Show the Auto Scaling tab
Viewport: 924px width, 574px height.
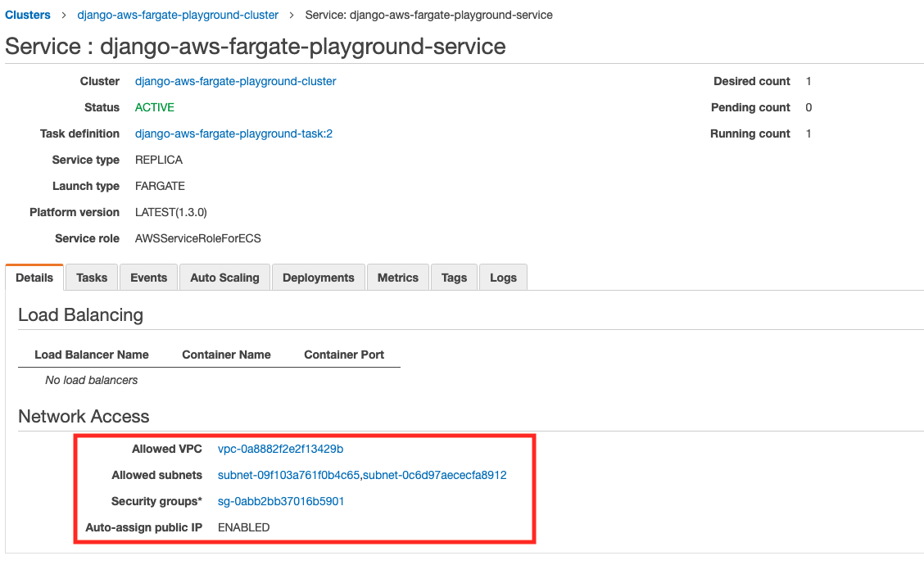pos(224,278)
